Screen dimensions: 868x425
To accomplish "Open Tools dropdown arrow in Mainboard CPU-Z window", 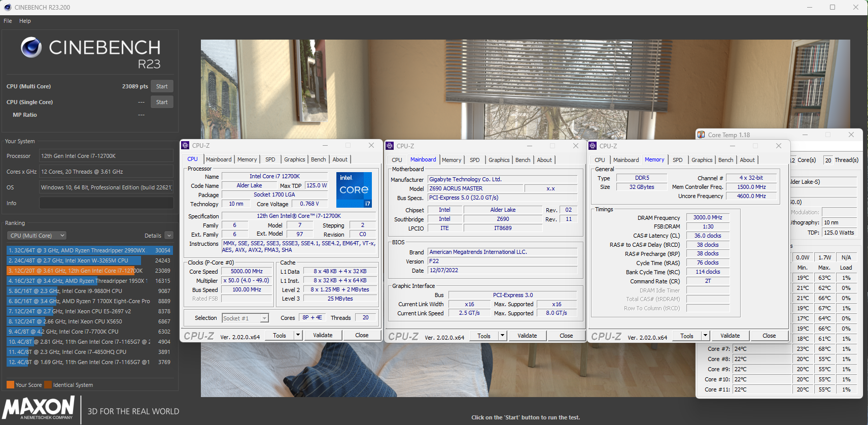I will (x=503, y=336).
